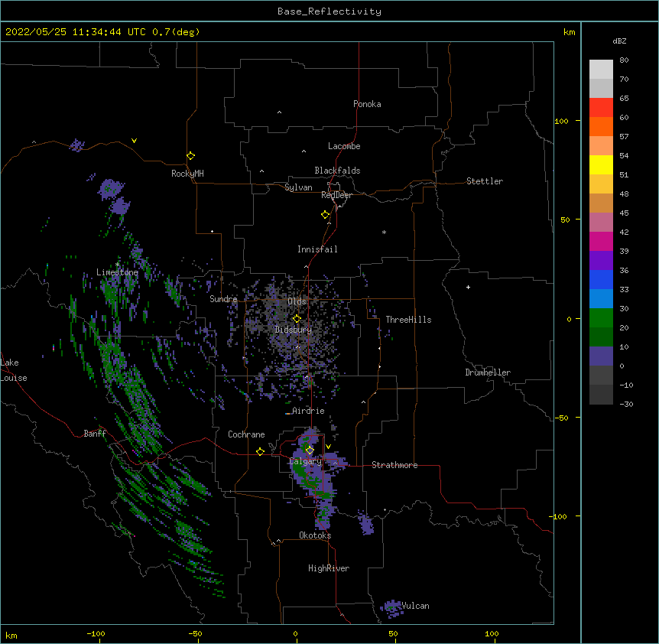Click the ThreeHills label

(x=408, y=320)
